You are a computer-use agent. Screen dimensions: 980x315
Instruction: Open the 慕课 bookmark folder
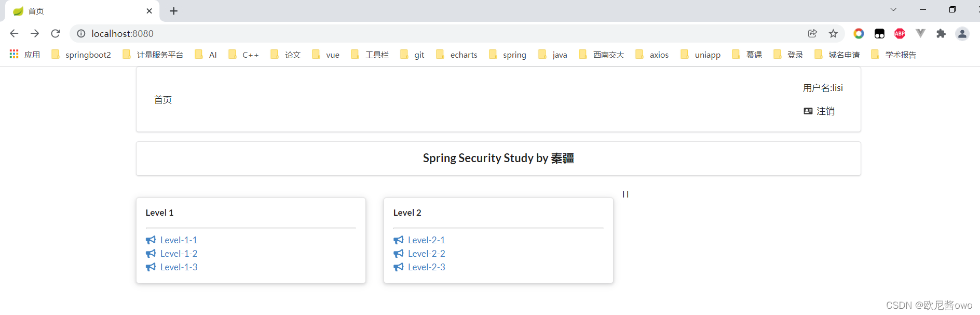point(747,55)
